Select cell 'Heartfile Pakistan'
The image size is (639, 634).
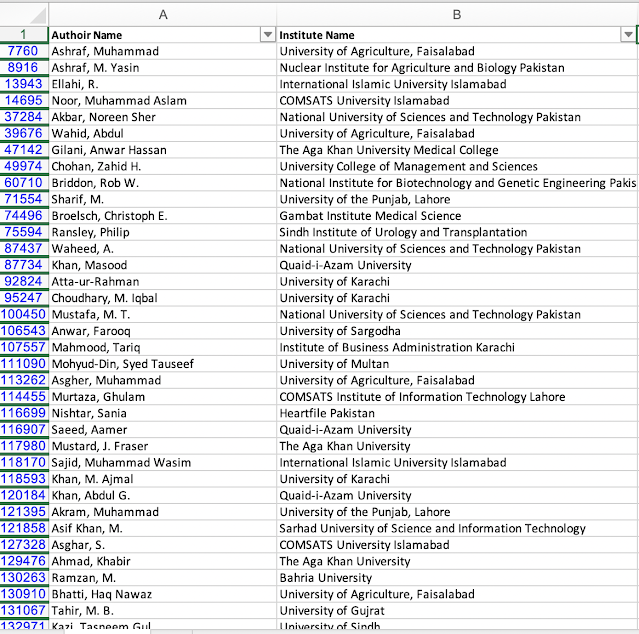coord(457,413)
